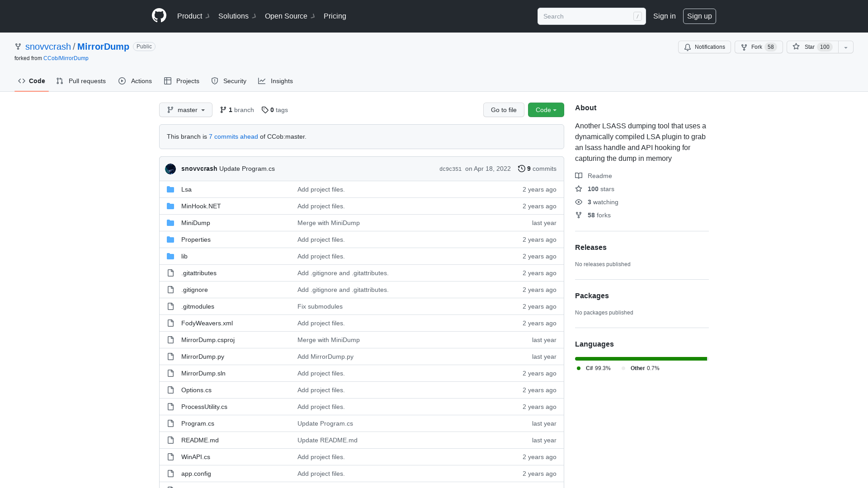Viewport: 868px width, 488px height.
Task: Click the .gitmodules file icon
Action: pos(170,306)
